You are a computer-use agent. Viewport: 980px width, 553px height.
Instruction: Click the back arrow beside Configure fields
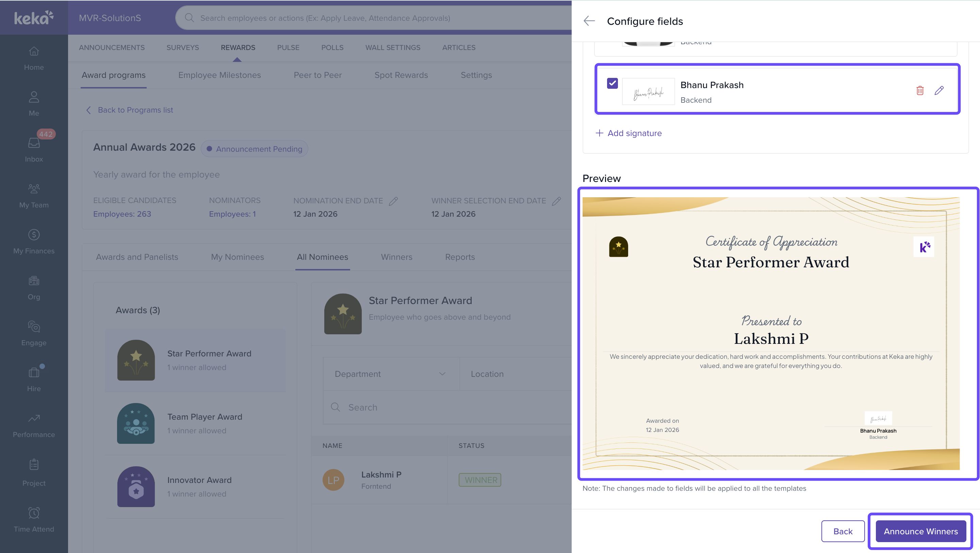coord(589,21)
